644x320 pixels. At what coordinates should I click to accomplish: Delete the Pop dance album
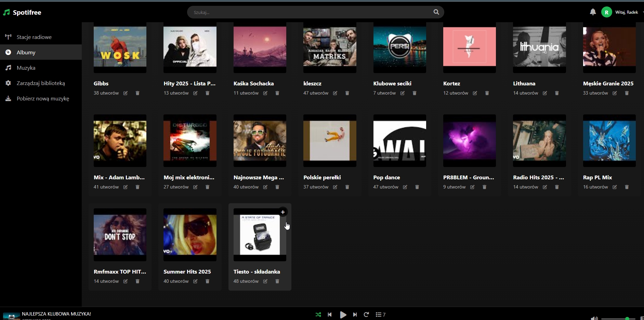tap(417, 187)
